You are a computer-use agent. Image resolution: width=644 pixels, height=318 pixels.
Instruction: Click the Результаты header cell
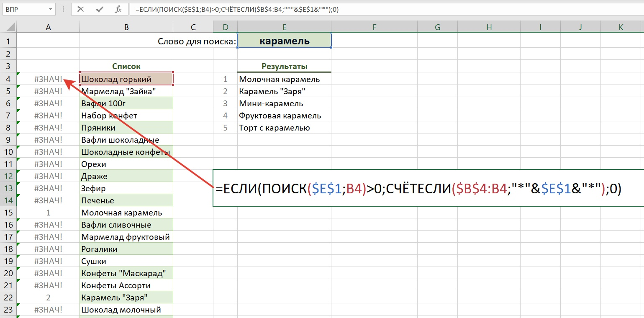(284, 66)
